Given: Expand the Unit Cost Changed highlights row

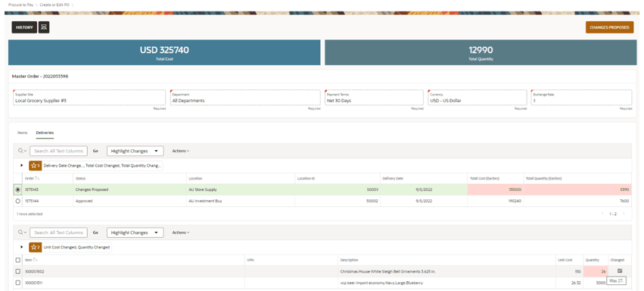Looking at the screenshot, I should pyautogui.click(x=22, y=248).
